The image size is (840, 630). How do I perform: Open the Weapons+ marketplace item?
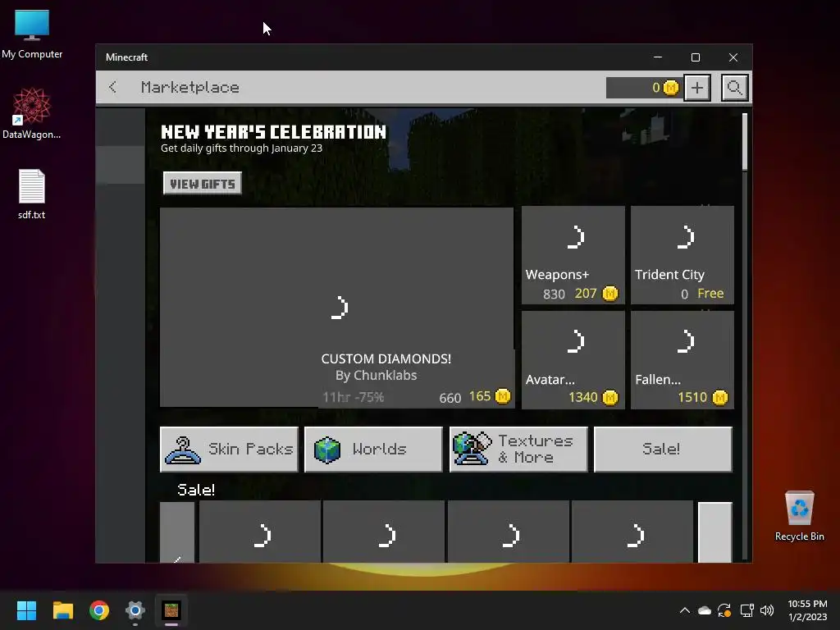pos(573,255)
